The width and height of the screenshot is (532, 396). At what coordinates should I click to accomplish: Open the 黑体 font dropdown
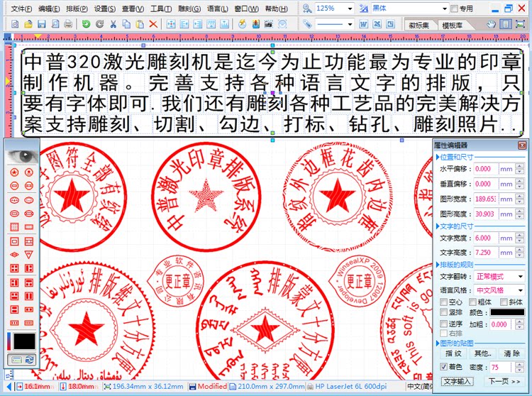coord(445,9)
